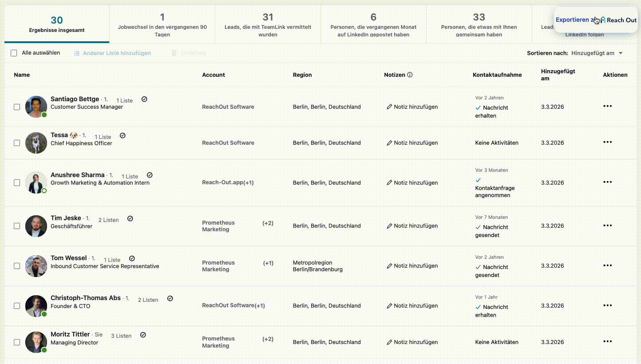641x364 pixels.
Task: Click the Notizen info icon
Action: point(410,75)
